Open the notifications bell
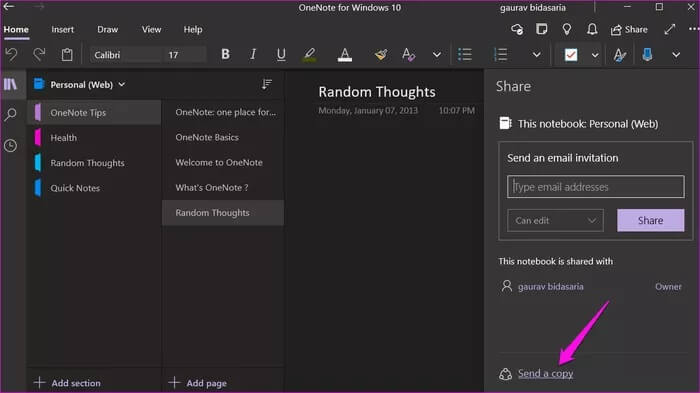This screenshot has height=393, width=700. [592, 29]
